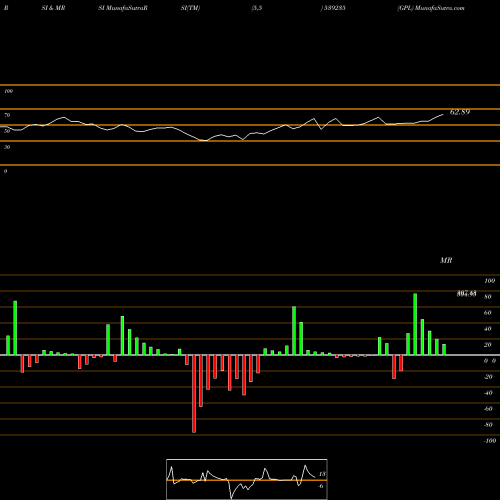Click the 60 label on the MR axis
The width and height of the screenshot is (500, 500).
pos(487,313)
